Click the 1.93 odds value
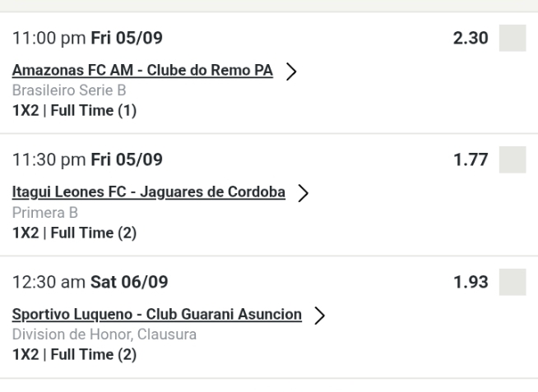Image resolution: width=538 pixels, height=392 pixels. click(x=471, y=282)
